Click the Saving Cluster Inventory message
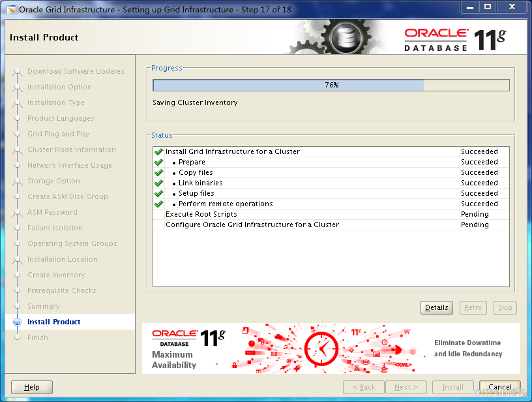532x402 pixels. click(195, 102)
